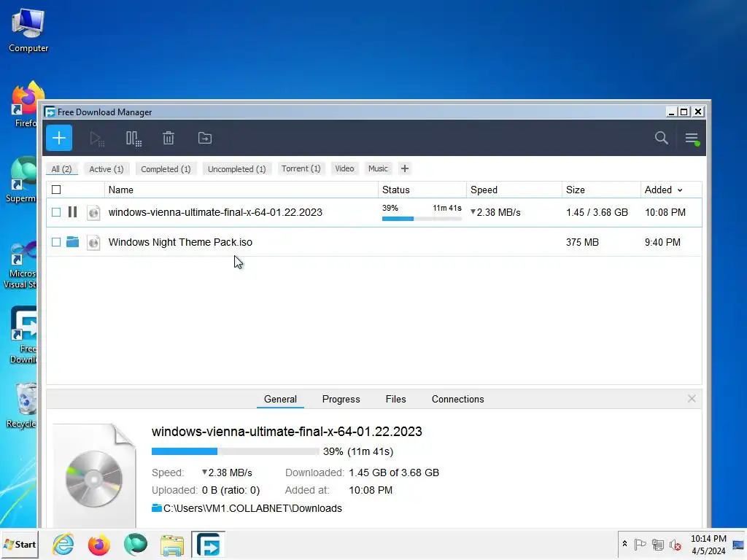This screenshot has width=747, height=560.
Task: Select the All (2) filter
Action: coord(61,169)
